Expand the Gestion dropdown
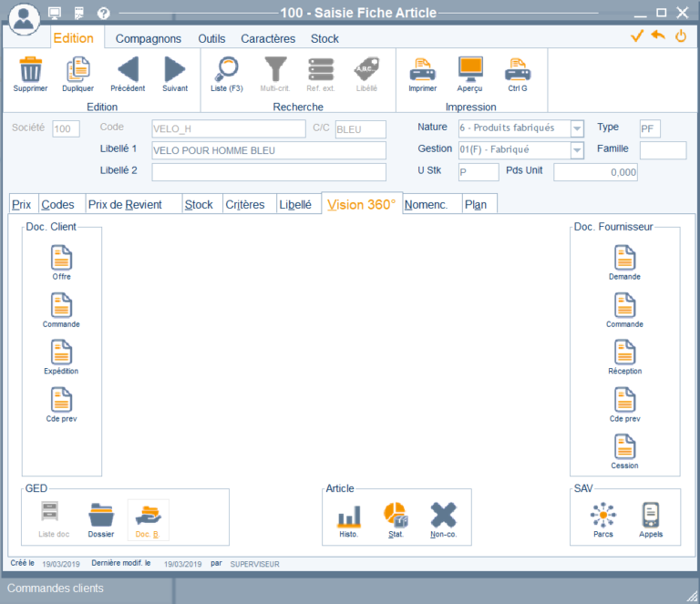Image resolution: width=700 pixels, height=604 pixels. 577,150
